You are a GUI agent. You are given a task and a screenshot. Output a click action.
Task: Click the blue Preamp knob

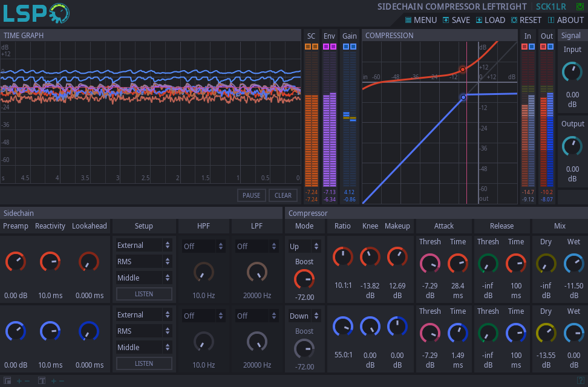click(x=16, y=331)
